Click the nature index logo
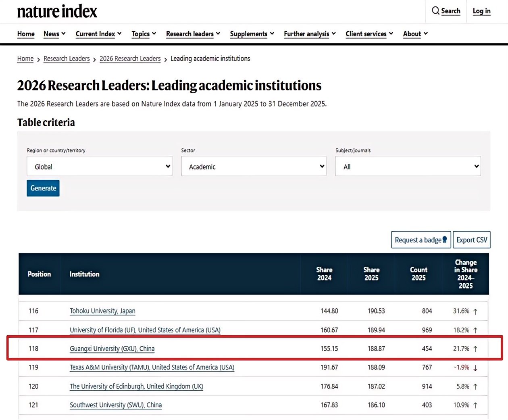This screenshot has width=508, height=420. point(57,12)
